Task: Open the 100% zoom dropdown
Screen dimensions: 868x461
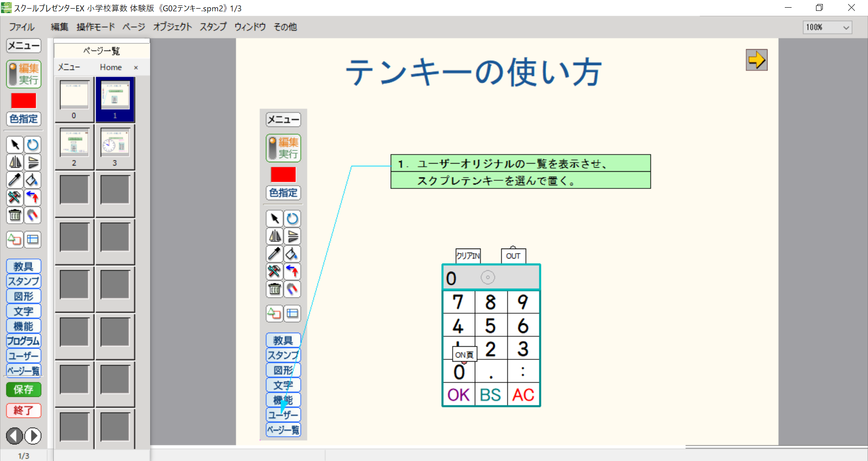Action: pos(827,27)
